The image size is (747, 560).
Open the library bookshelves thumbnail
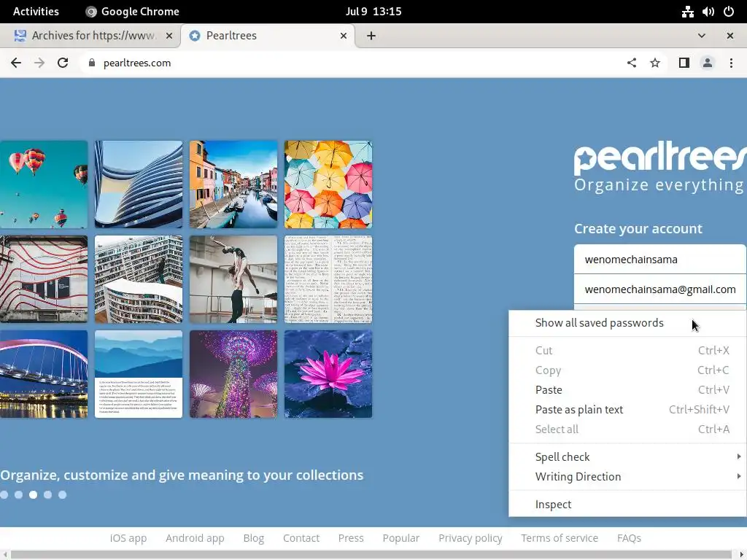[x=139, y=279]
